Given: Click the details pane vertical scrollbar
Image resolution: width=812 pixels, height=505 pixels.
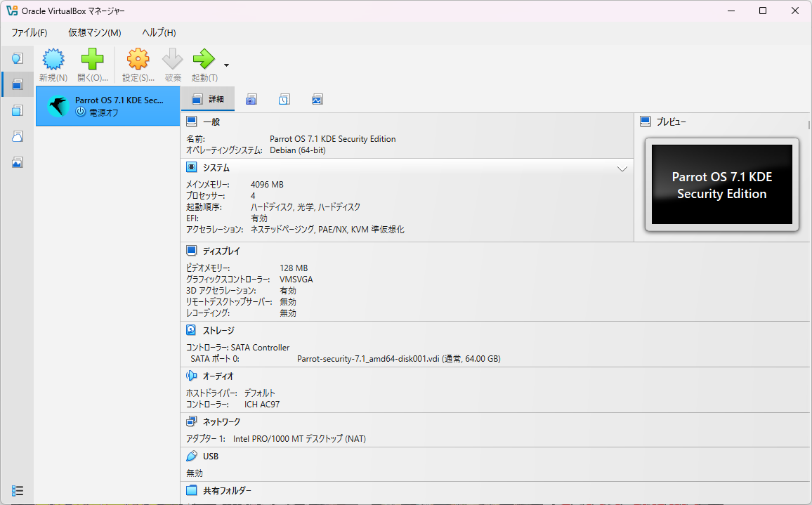Looking at the screenshot, I should coord(808,124).
